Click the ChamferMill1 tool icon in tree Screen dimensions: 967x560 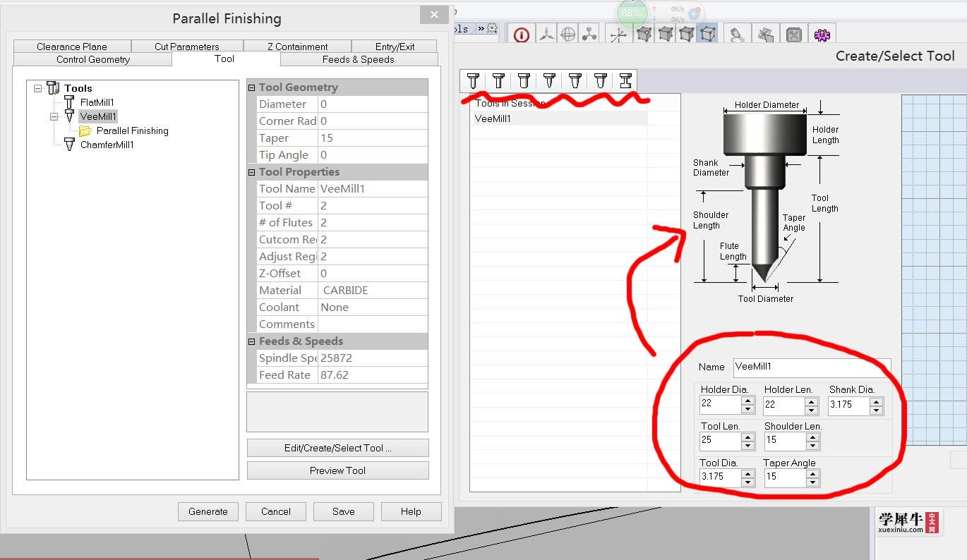[x=69, y=145]
